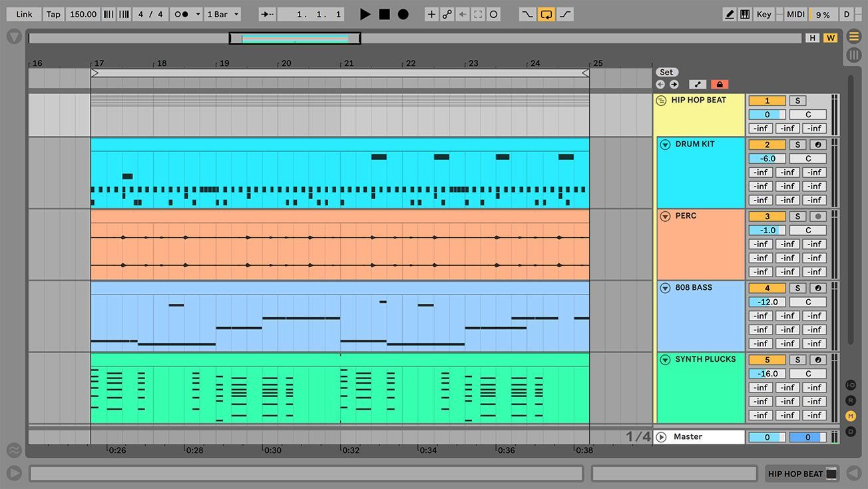Click the loop brace start marker

pos(95,73)
